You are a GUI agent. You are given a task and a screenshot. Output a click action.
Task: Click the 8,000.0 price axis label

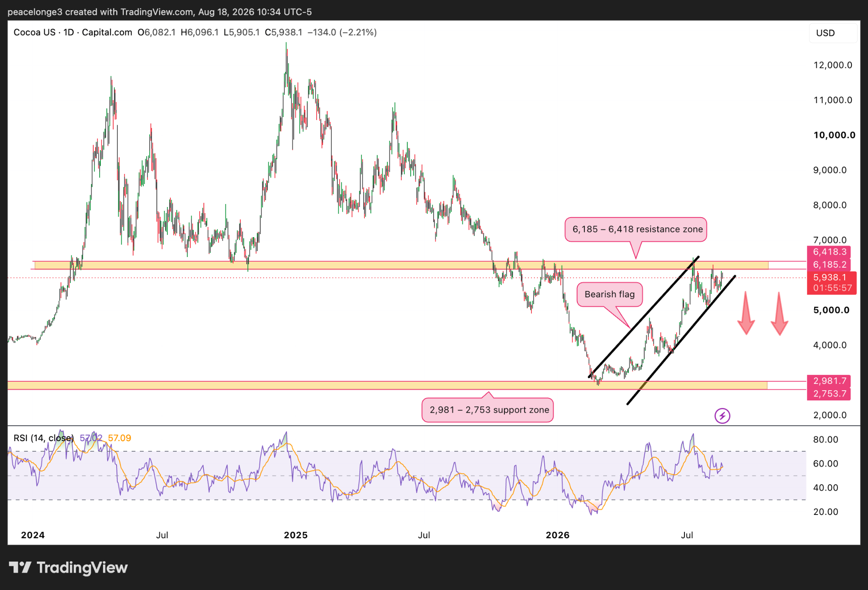point(829,205)
